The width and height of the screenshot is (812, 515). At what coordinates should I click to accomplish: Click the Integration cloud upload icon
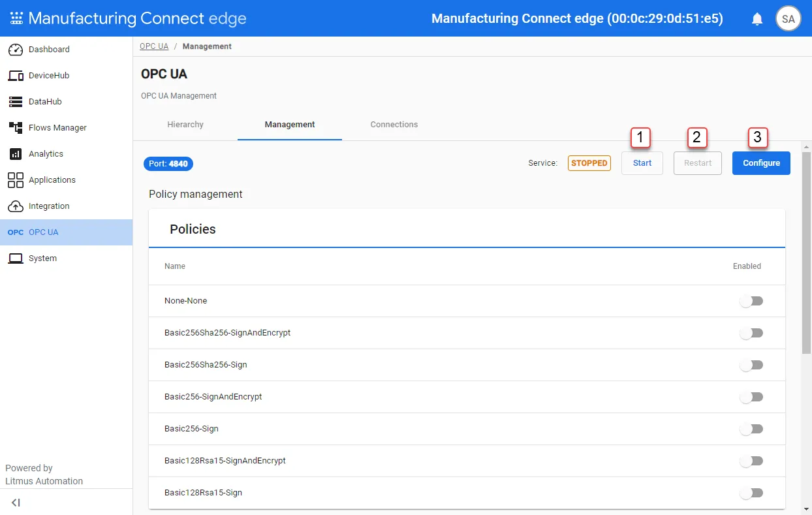tap(16, 206)
